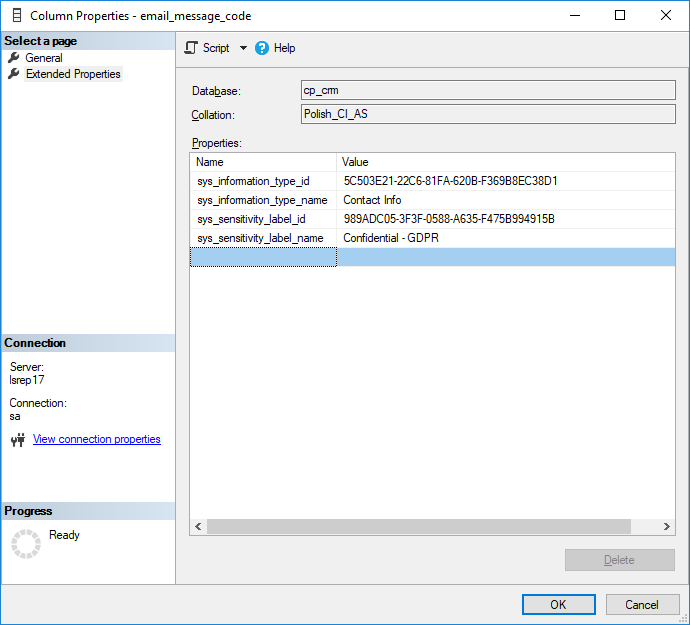Select the sys_information_type_id row
This screenshot has width=690, height=625.
pyautogui.click(x=253, y=181)
